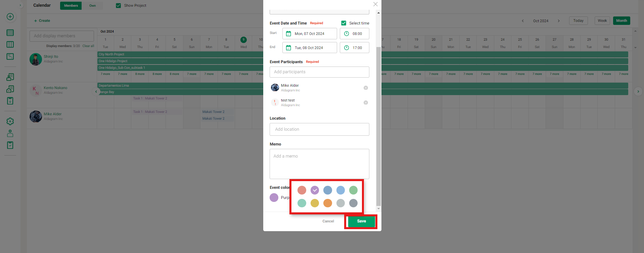Select the Month view tab
644x253 pixels.
tap(621, 21)
